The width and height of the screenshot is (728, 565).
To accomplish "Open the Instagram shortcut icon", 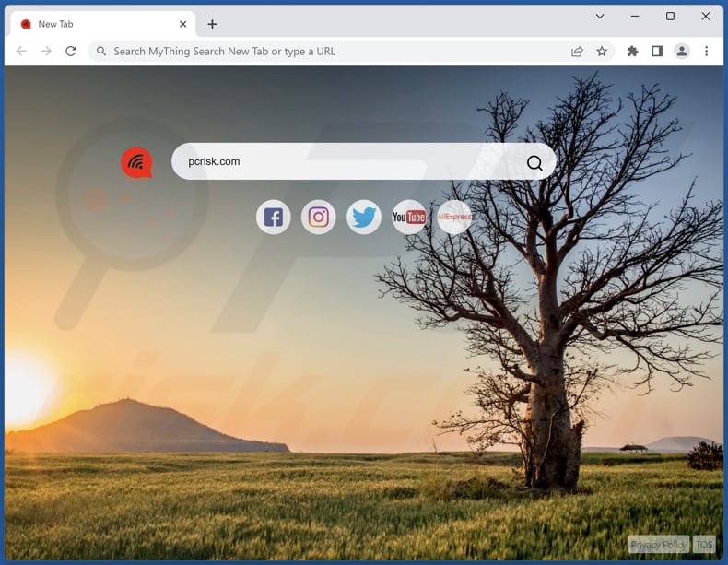I will point(319,218).
